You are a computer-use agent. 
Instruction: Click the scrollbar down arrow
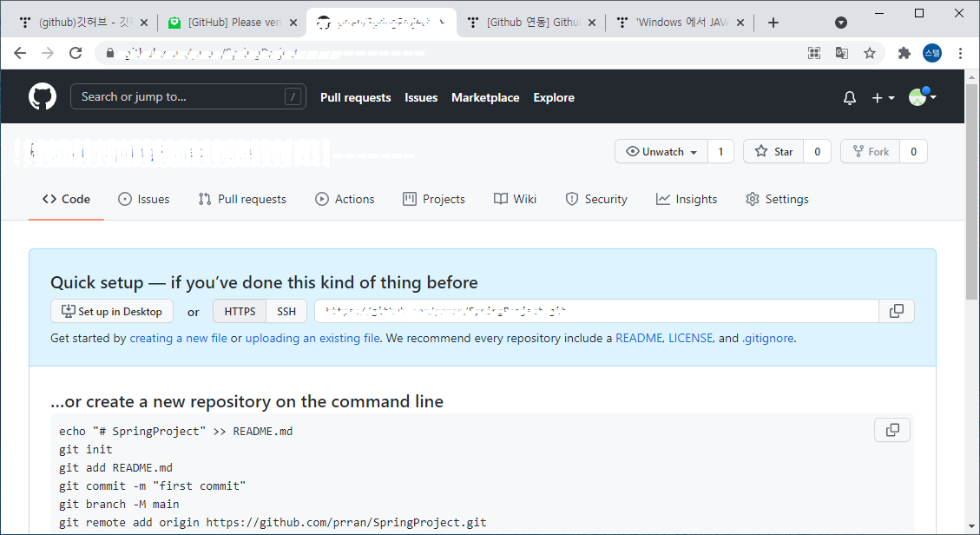[971, 526]
